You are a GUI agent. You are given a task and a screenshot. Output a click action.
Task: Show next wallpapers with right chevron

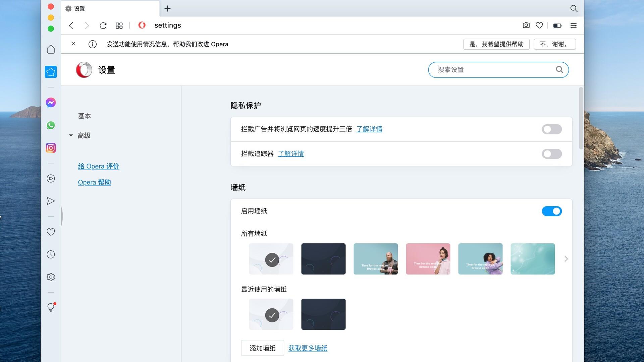pos(566,259)
